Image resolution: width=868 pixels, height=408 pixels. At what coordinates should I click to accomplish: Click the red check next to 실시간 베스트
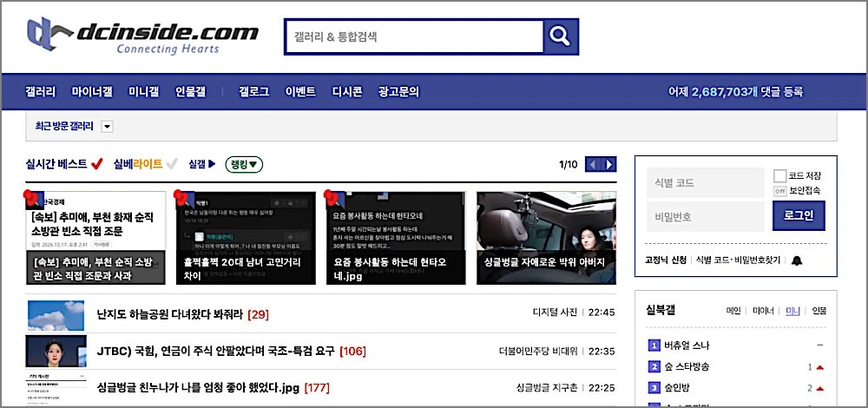point(97,164)
